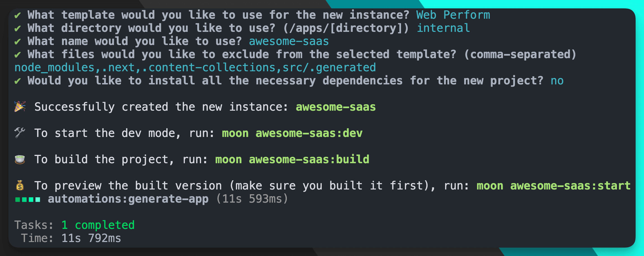The width and height of the screenshot is (644, 256).
Task: Click the checkmark beside the template question
Action: [x=18, y=15]
